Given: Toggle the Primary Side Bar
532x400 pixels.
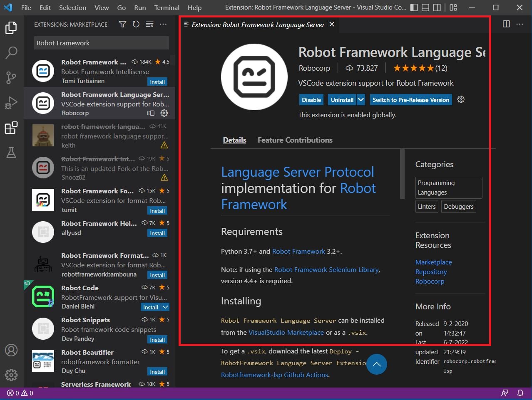Looking at the screenshot, I should coord(414,7).
